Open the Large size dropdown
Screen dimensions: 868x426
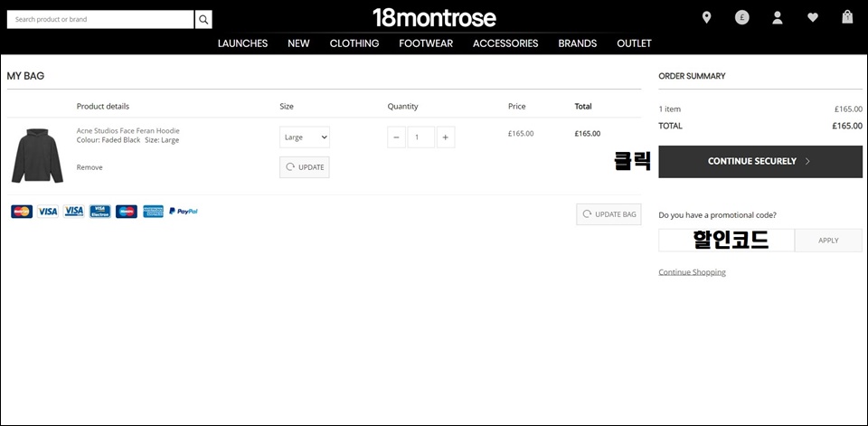305,137
